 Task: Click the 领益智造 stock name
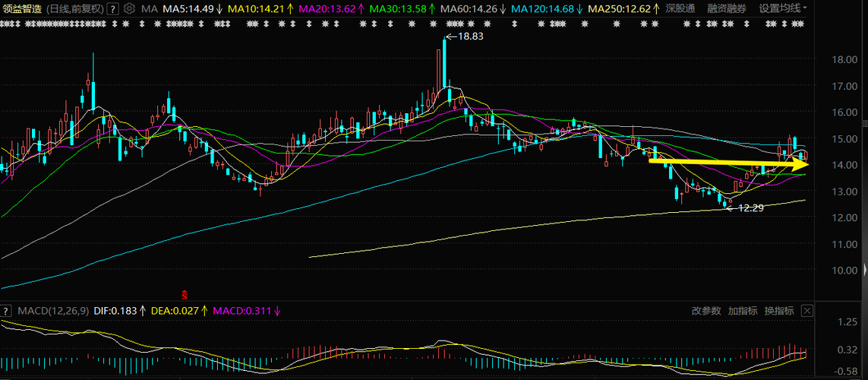[21, 9]
